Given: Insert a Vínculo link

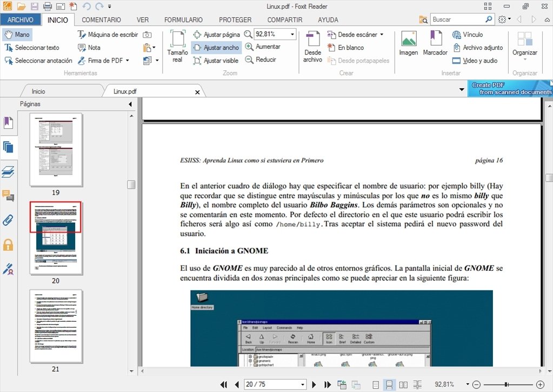Looking at the screenshot, I should [x=468, y=34].
